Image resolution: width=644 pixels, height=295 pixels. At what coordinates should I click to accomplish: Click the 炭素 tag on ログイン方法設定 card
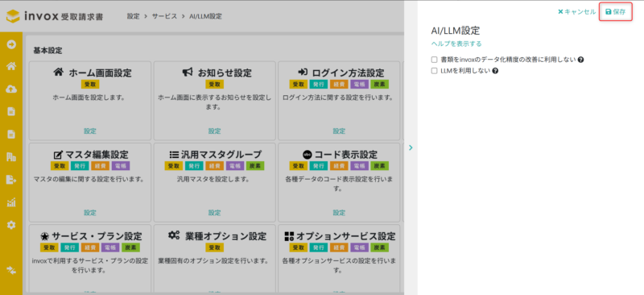(379, 85)
